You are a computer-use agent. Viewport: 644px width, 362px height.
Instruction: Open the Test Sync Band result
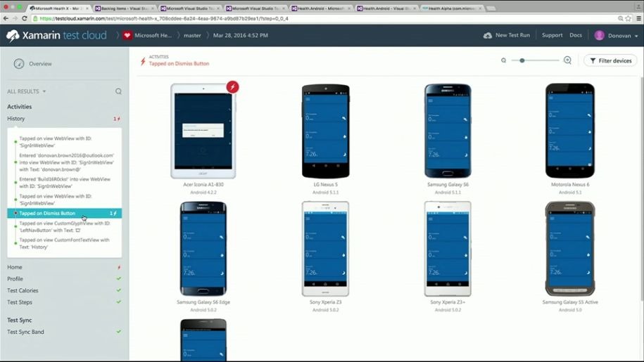25,332
